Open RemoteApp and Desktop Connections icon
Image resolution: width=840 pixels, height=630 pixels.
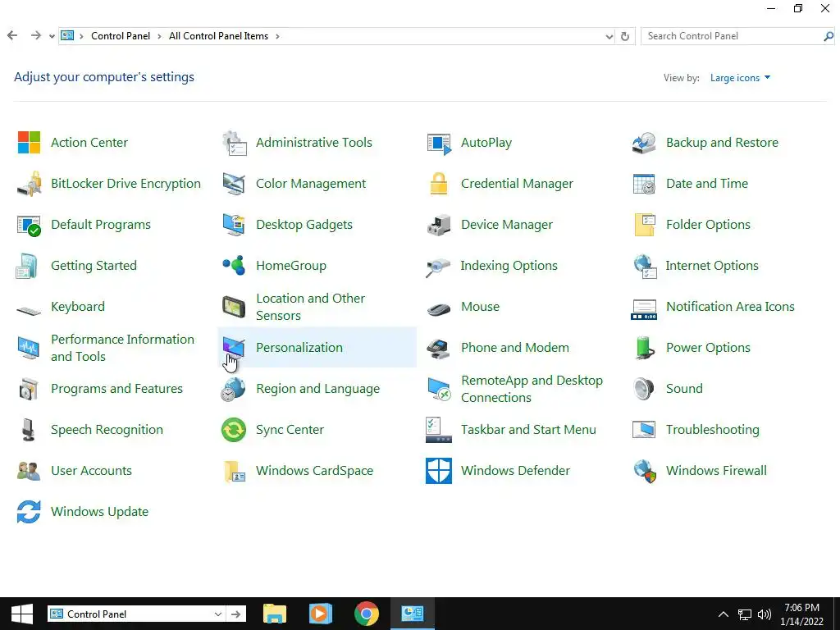[440, 389]
